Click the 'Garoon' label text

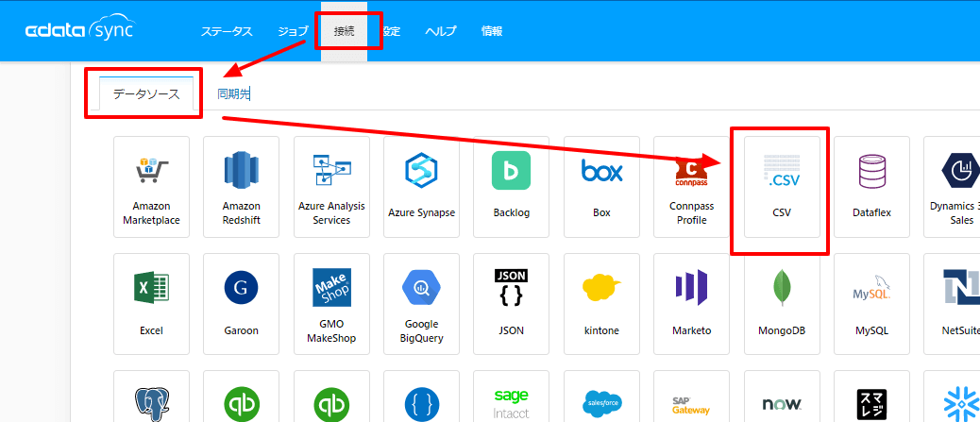click(242, 330)
